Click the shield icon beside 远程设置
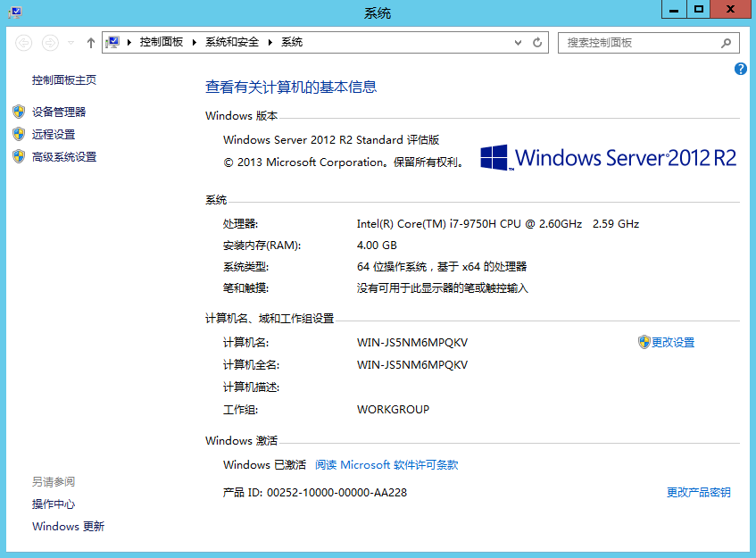The height and width of the screenshot is (558, 756). click(19, 134)
